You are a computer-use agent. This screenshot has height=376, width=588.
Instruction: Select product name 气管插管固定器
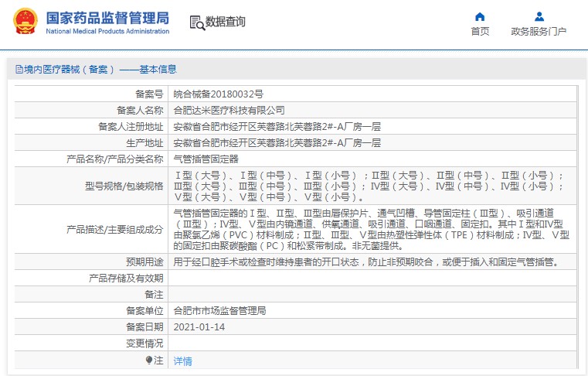coord(206,159)
